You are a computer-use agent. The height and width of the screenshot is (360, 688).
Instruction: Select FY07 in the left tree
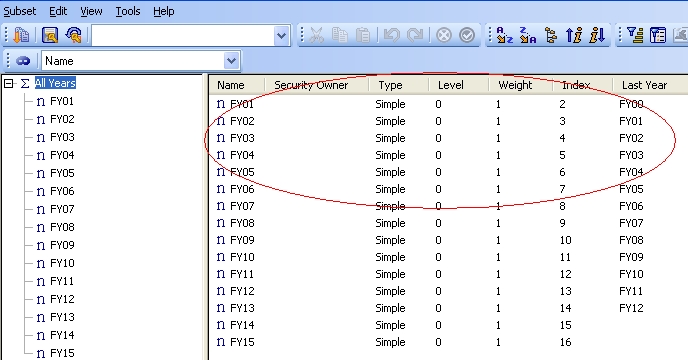[x=62, y=209]
